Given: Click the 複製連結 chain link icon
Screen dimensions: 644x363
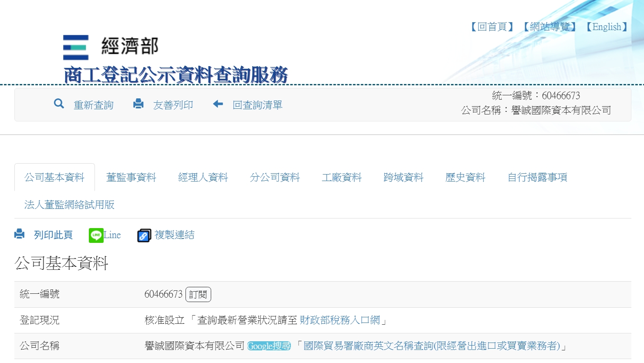Looking at the screenshot, I should [144, 235].
